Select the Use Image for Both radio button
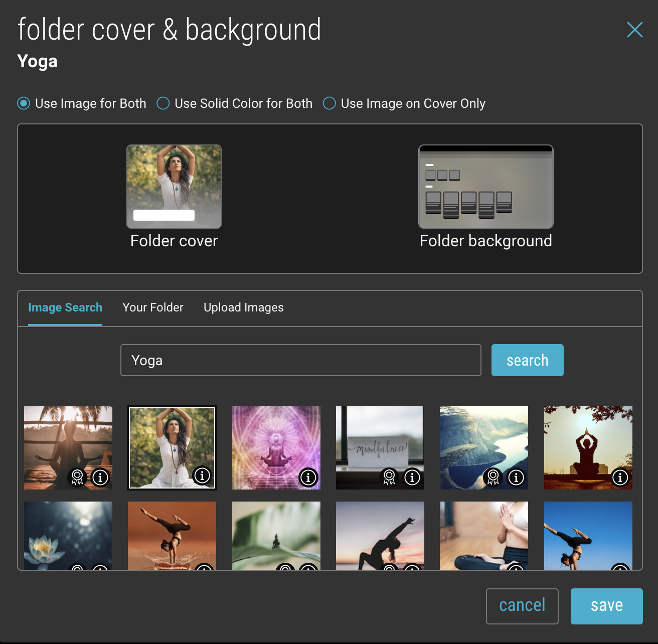This screenshot has height=644, width=658. tap(23, 103)
